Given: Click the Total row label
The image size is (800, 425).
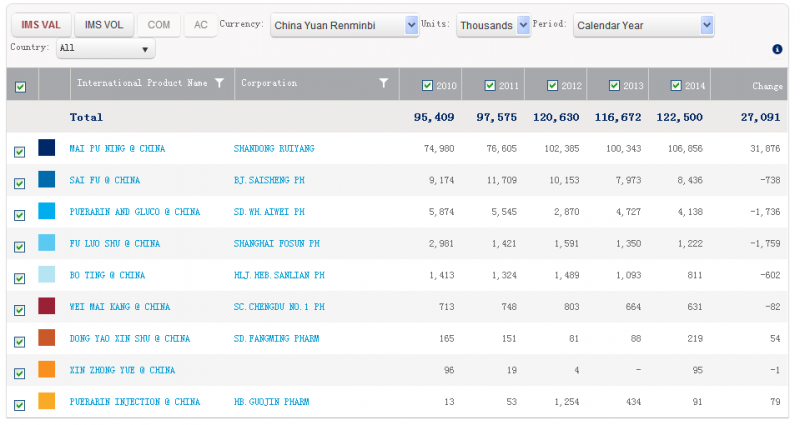Looking at the screenshot, I should click(86, 117).
